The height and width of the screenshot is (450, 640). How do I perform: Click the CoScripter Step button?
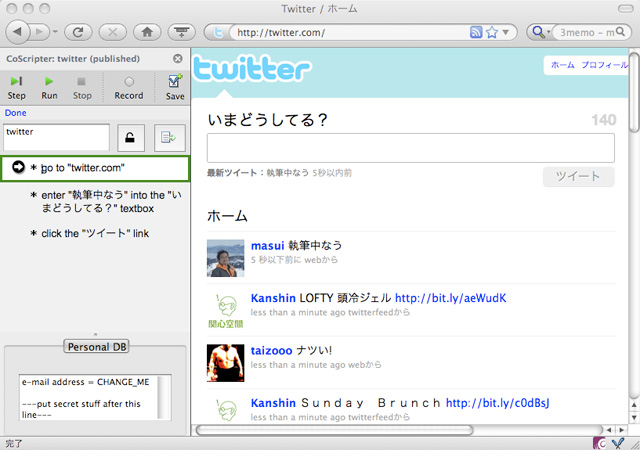[x=16, y=88]
